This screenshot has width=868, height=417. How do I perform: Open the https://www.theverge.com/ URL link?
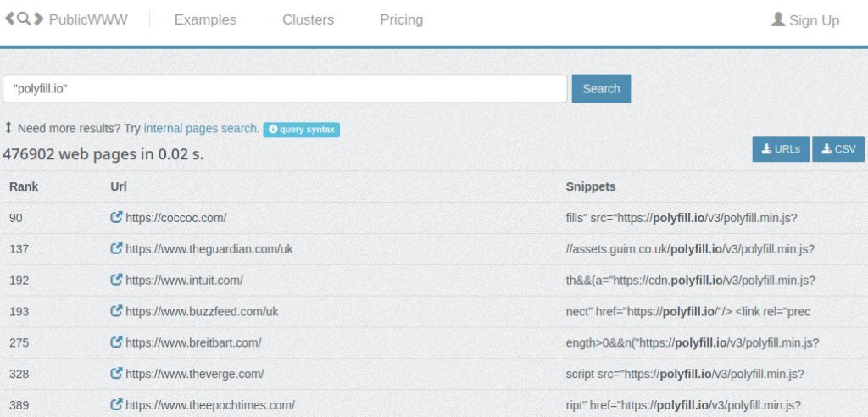click(x=195, y=374)
